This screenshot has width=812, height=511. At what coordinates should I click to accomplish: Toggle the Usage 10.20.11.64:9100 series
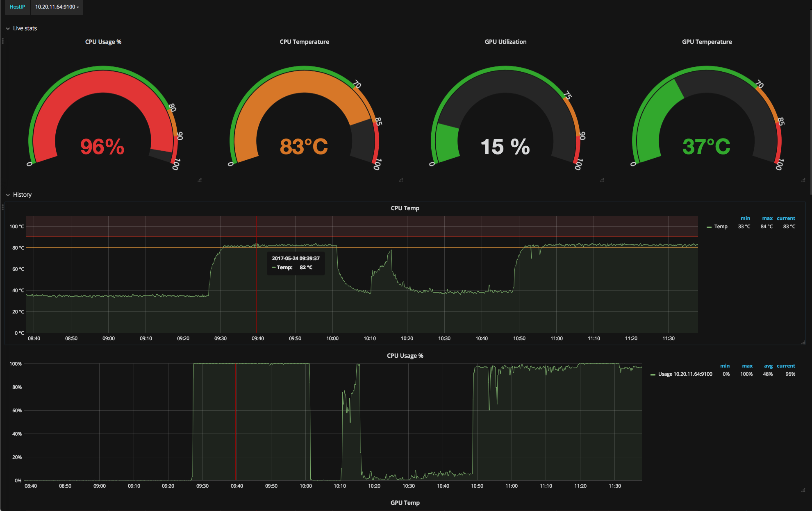click(x=685, y=374)
